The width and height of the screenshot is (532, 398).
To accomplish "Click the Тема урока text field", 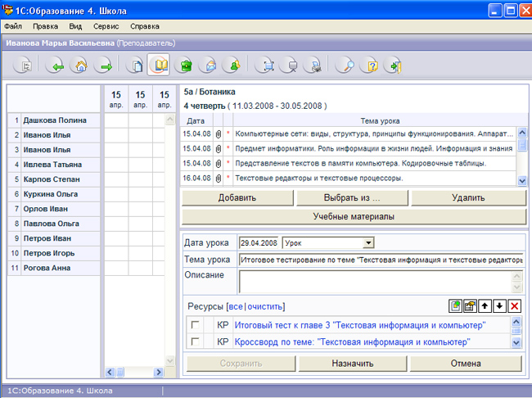I will [381, 260].
